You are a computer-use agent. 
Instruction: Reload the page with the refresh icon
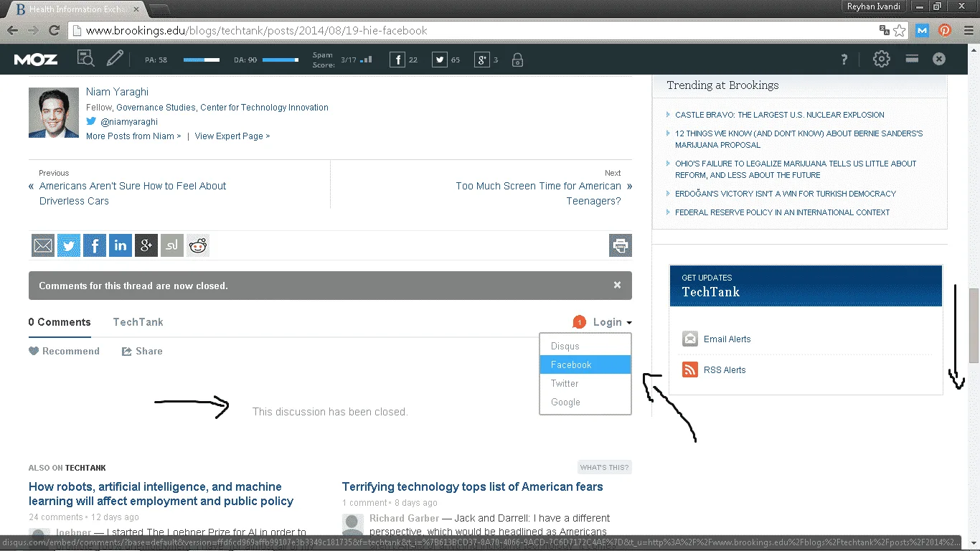[54, 31]
